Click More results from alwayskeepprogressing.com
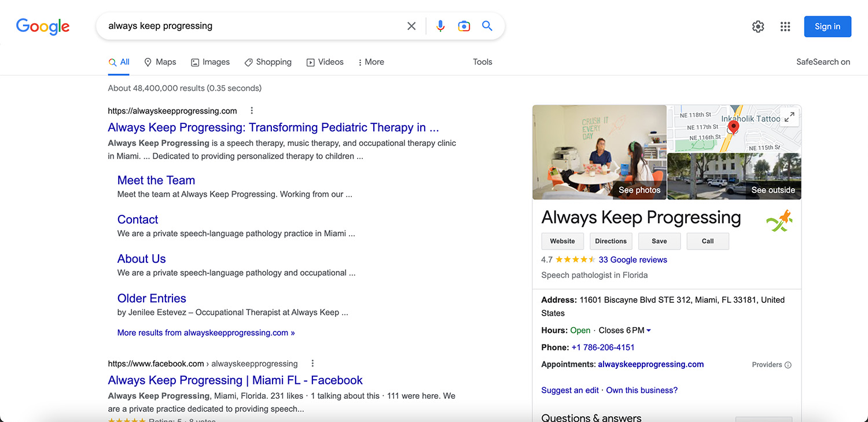 [x=206, y=333]
